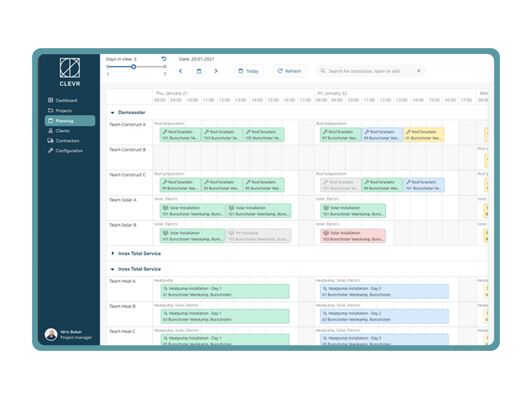Open the Heatpump installation Day 3 card
This screenshot has width=532, height=399.
(384, 340)
